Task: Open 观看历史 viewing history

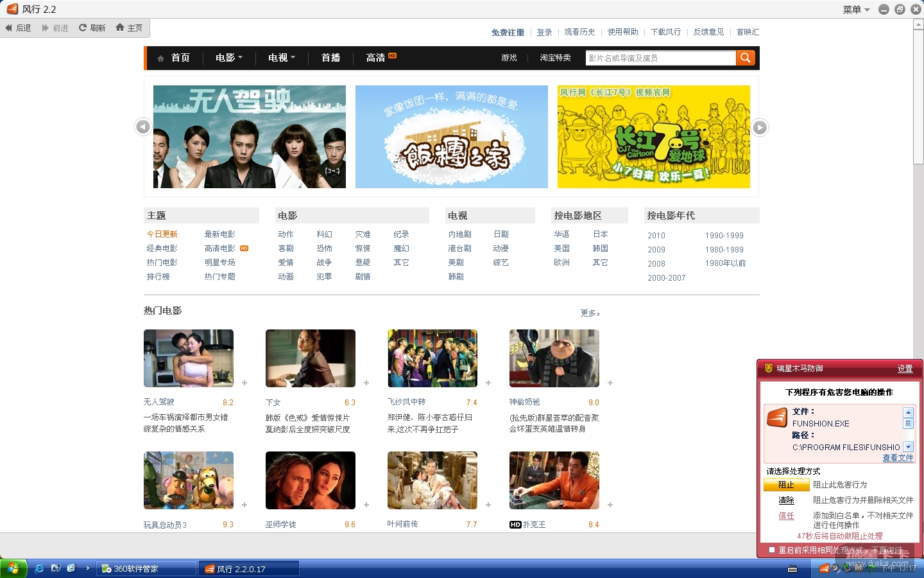Action: (x=579, y=32)
